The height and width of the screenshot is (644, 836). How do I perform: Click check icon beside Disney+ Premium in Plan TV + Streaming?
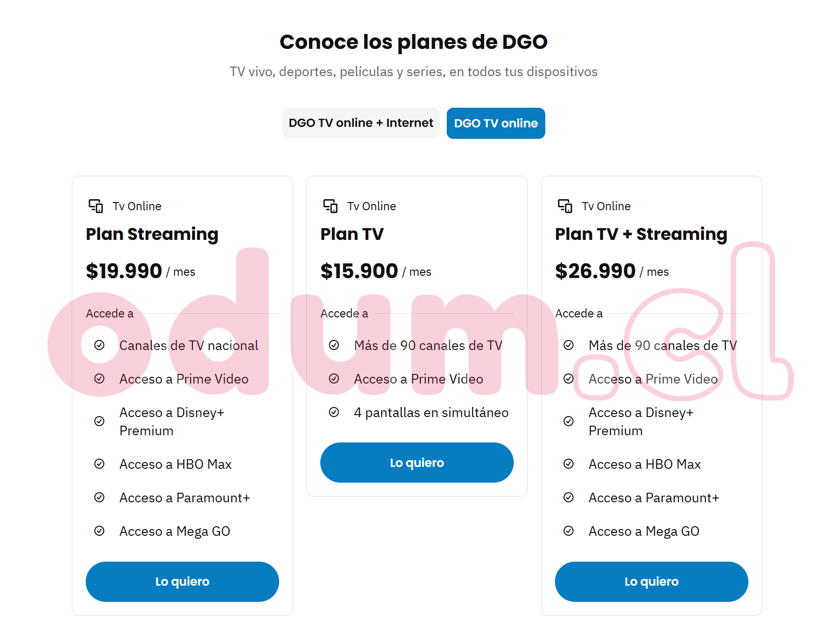(x=568, y=421)
